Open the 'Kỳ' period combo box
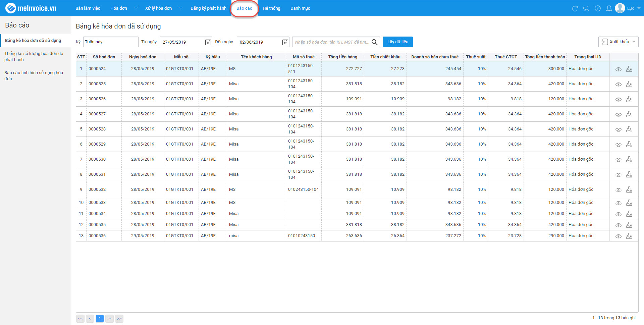 coord(110,42)
